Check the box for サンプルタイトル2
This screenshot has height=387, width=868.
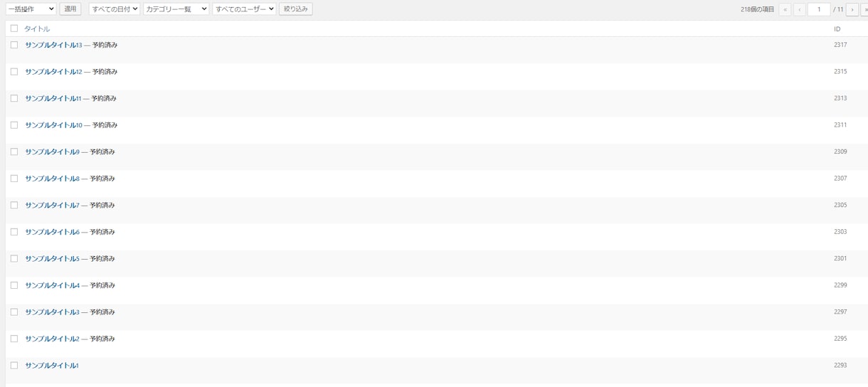pyautogui.click(x=14, y=339)
